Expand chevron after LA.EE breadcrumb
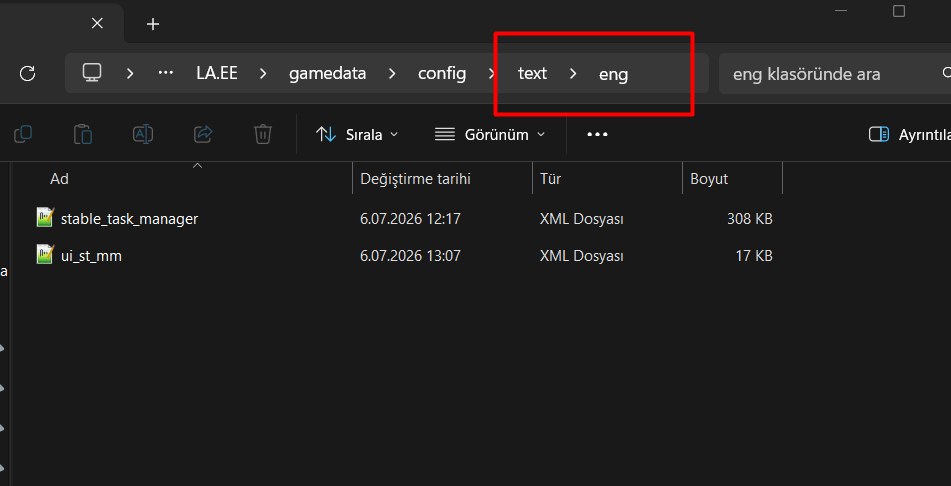The width and height of the screenshot is (951, 486). [x=263, y=74]
